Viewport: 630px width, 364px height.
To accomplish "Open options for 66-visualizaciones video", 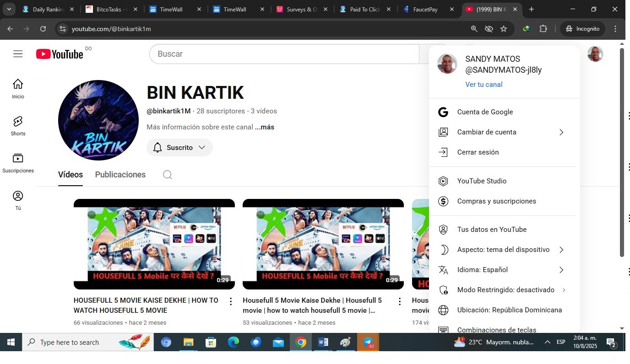I will click(231, 301).
